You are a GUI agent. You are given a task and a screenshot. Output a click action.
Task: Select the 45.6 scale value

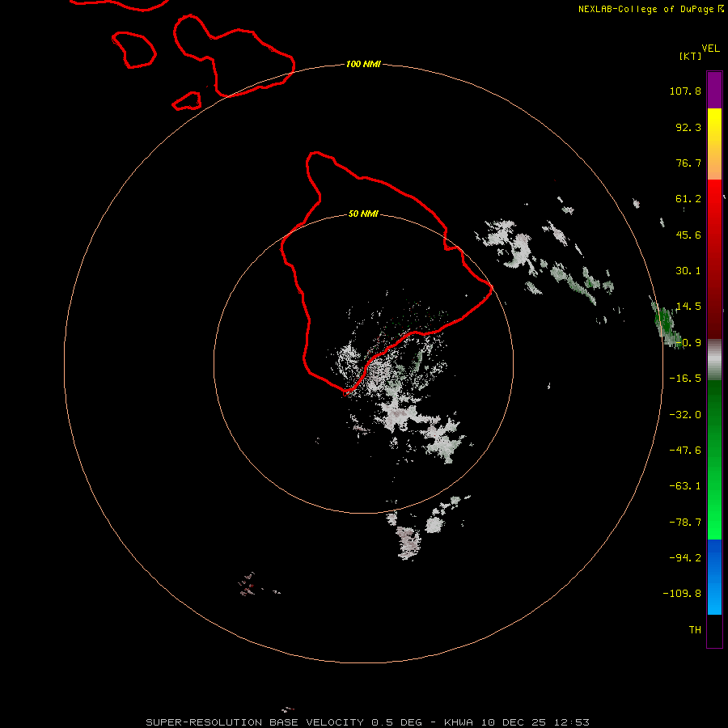point(688,235)
